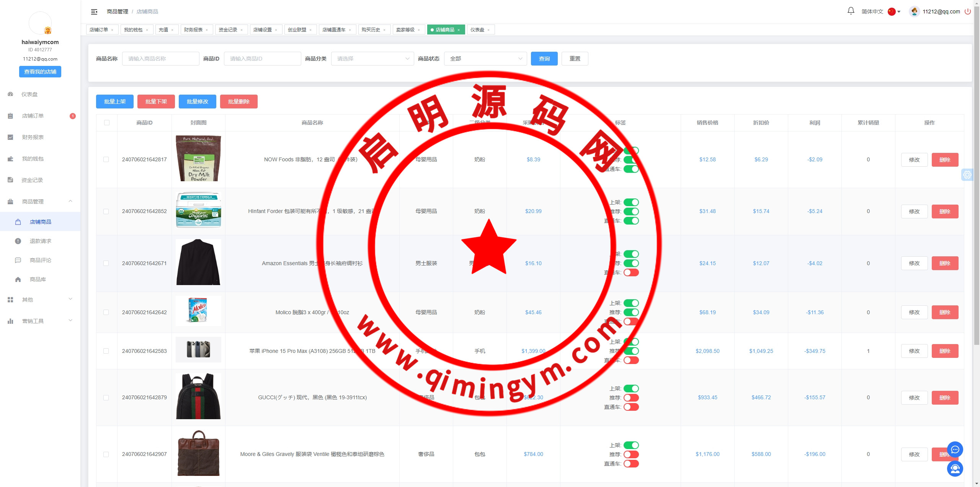The height and width of the screenshot is (487, 980).
Task: Toggle 直通车 switch for Amazon Essentials shirt
Action: click(x=631, y=272)
